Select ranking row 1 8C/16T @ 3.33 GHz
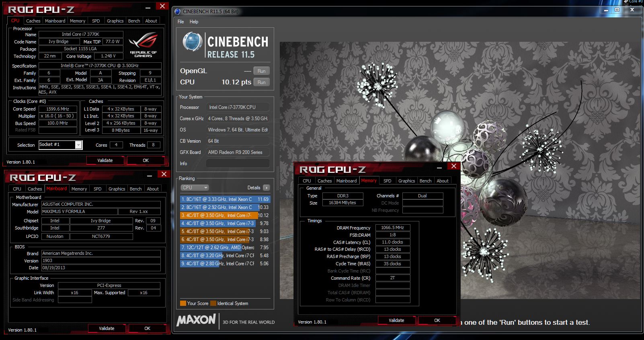Viewport: 644px width, 340px height. (225, 199)
